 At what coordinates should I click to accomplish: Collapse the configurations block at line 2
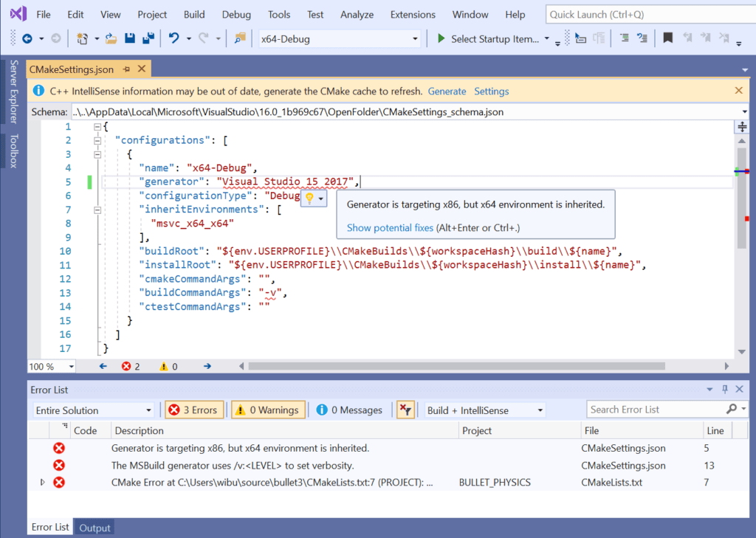tap(96, 140)
